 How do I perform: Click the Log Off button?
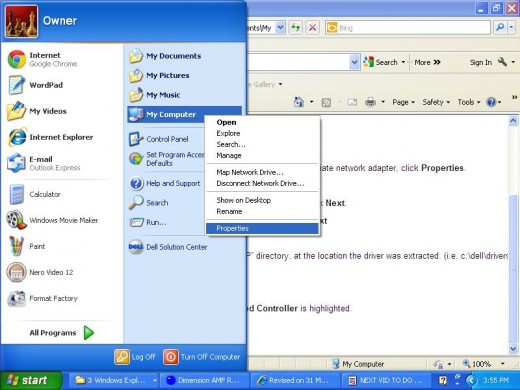(x=135, y=357)
